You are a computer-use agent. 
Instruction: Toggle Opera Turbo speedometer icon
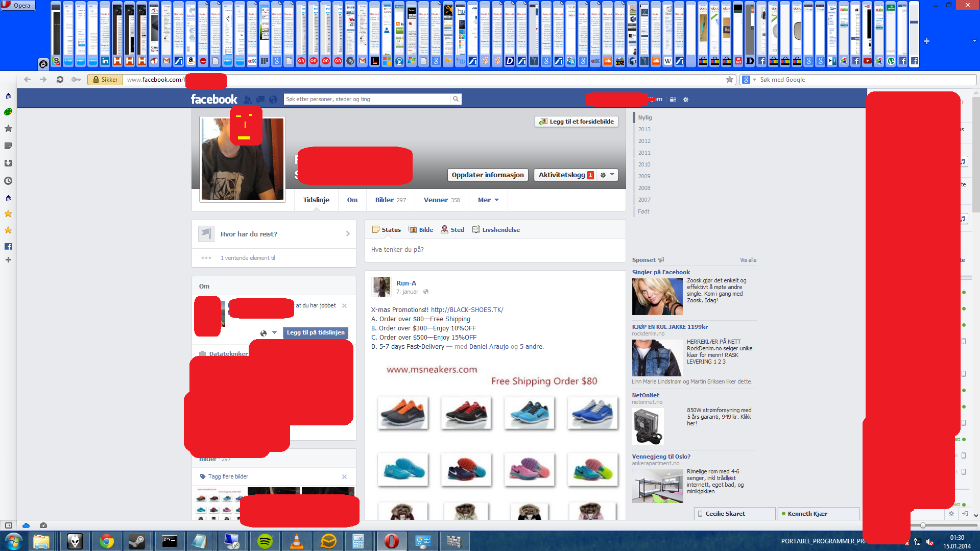click(43, 525)
